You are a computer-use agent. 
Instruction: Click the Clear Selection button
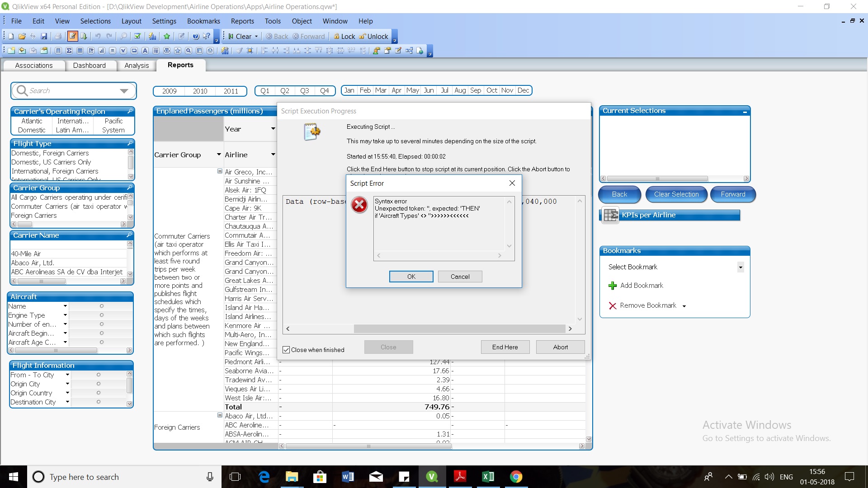click(x=676, y=194)
